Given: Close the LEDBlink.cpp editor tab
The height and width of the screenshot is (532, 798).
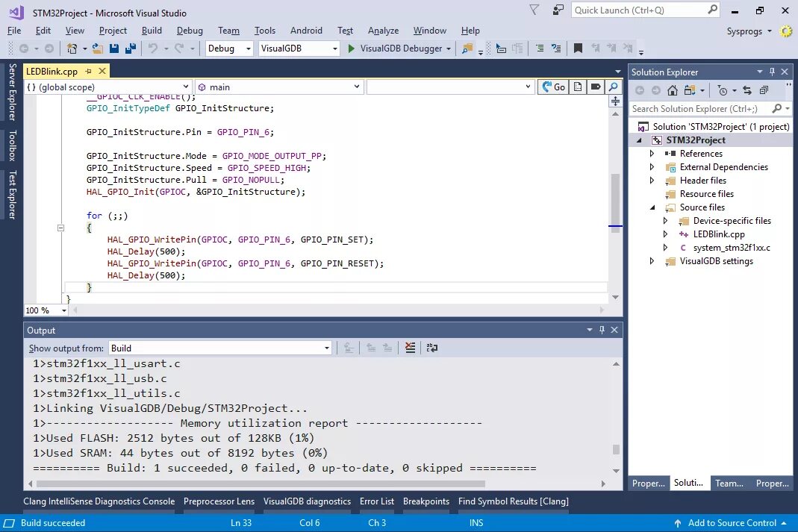Looking at the screenshot, I should point(102,71).
